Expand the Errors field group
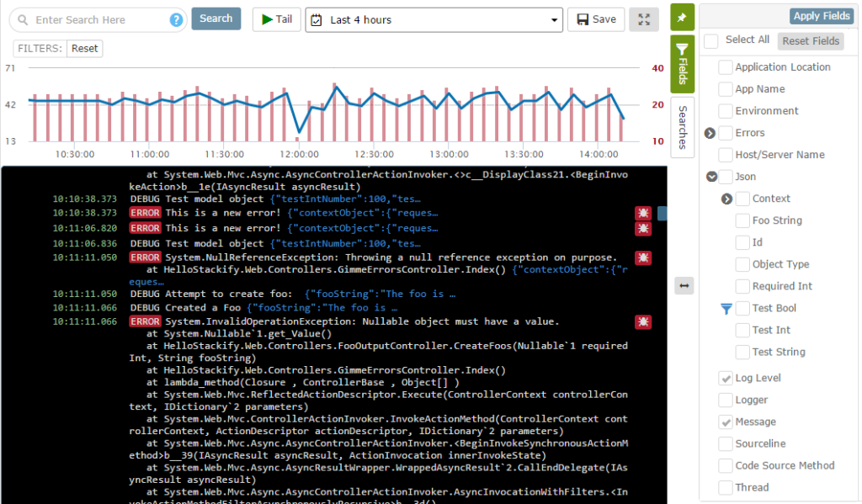The width and height of the screenshot is (862, 504). point(710,133)
